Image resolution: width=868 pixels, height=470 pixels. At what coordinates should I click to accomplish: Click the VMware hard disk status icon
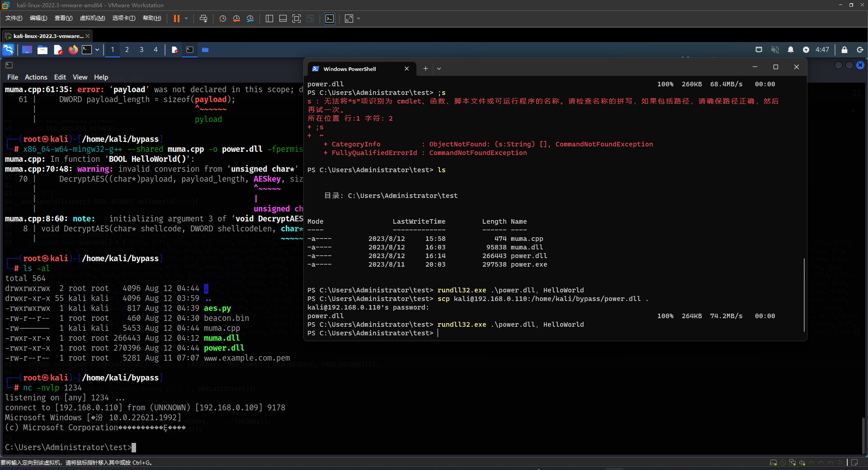click(x=774, y=463)
